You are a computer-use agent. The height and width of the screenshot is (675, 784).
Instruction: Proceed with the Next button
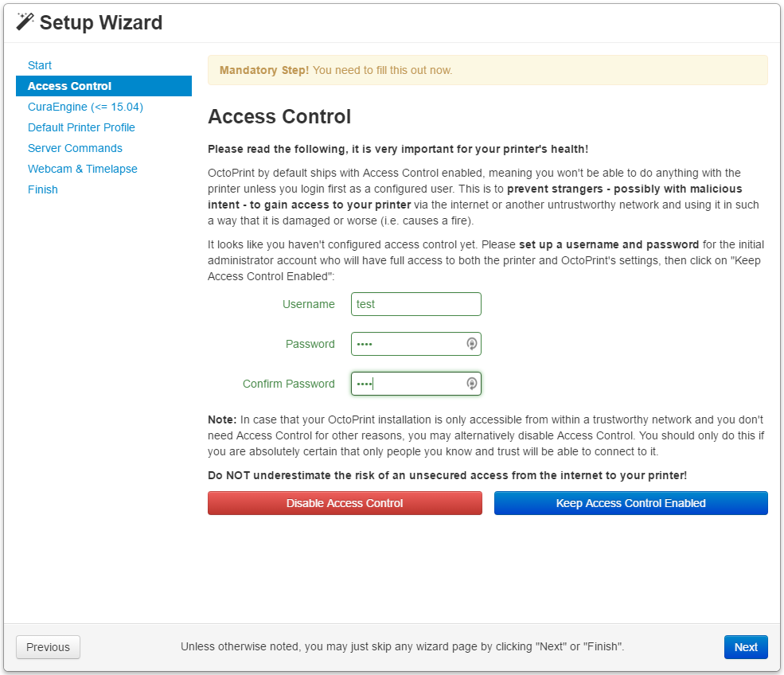click(746, 647)
